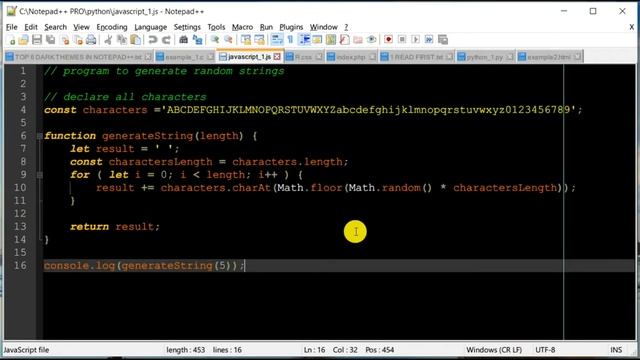Image resolution: width=640 pixels, height=360 pixels.
Task: Open the Macro menu
Action: [242, 27]
